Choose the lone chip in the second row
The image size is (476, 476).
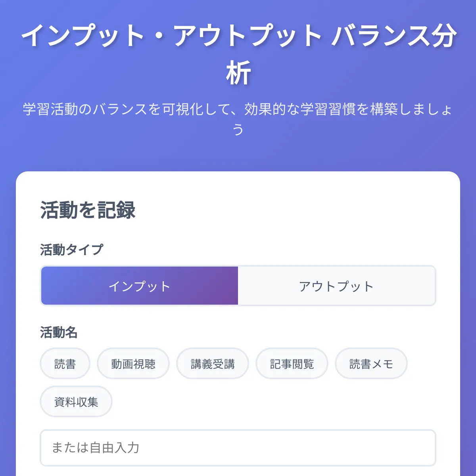tap(76, 401)
